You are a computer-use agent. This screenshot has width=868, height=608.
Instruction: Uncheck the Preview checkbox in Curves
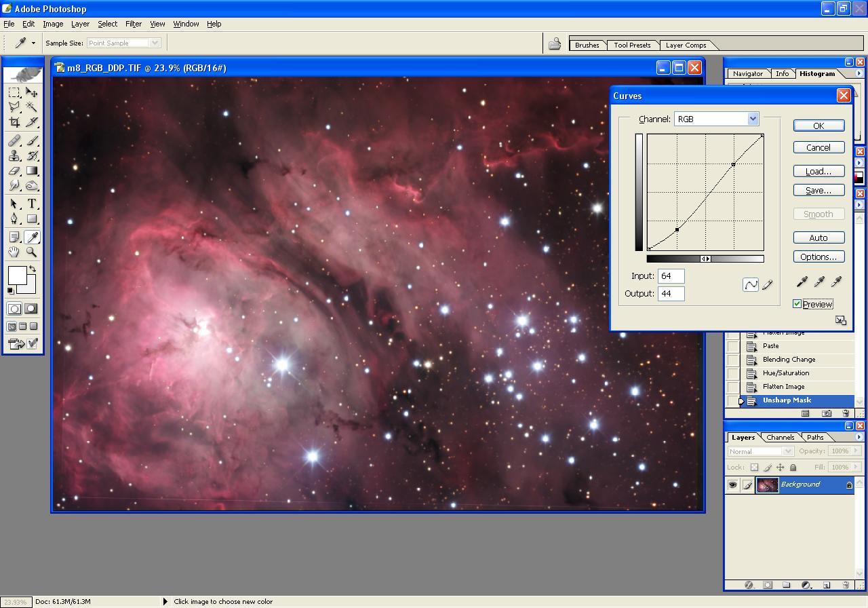tap(797, 304)
